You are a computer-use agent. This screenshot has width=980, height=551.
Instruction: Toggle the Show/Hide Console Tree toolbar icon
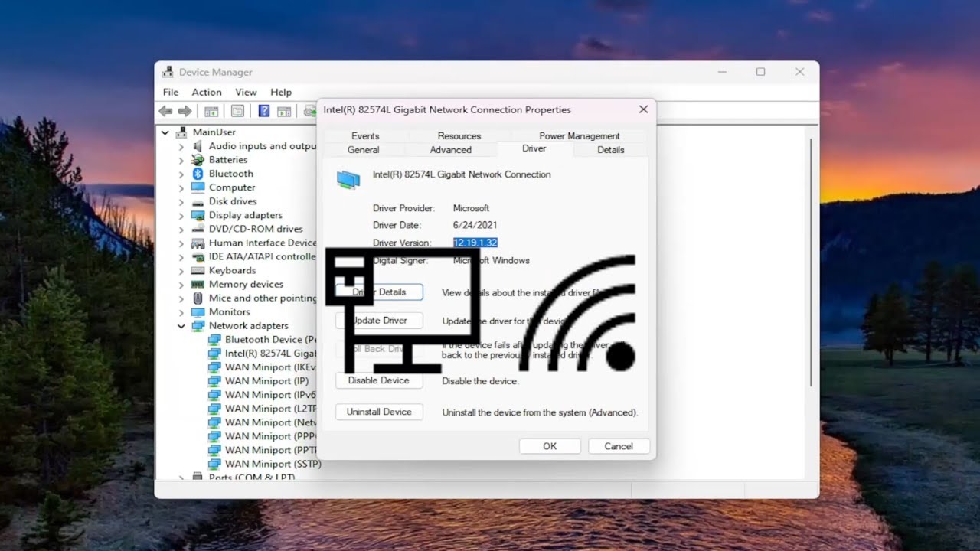[211, 111]
